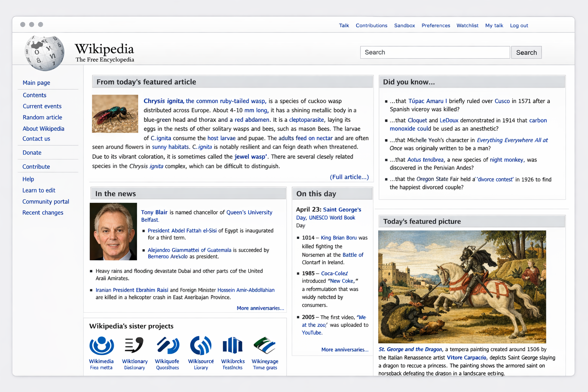This screenshot has width=588, height=392.
Task: Open the full Chrysis ignita article
Action: tap(349, 177)
